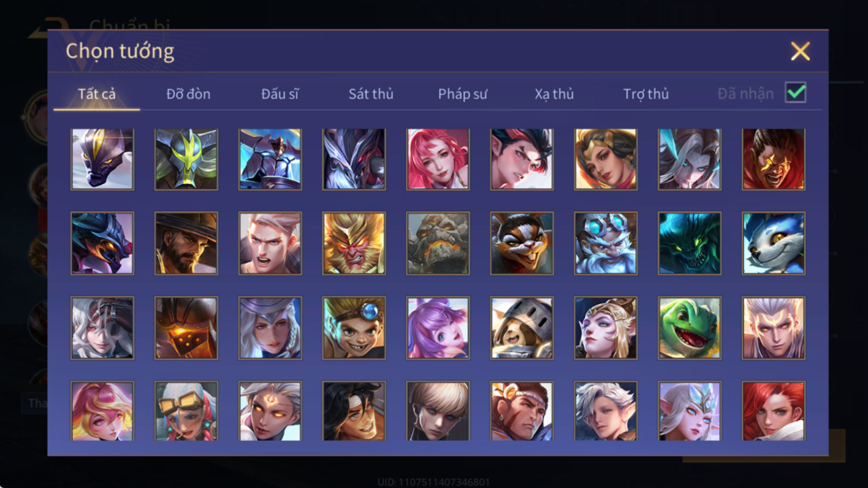The height and width of the screenshot is (488, 868).
Task: Select the white-bearded goggles dwarf portrait
Action: point(606,243)
